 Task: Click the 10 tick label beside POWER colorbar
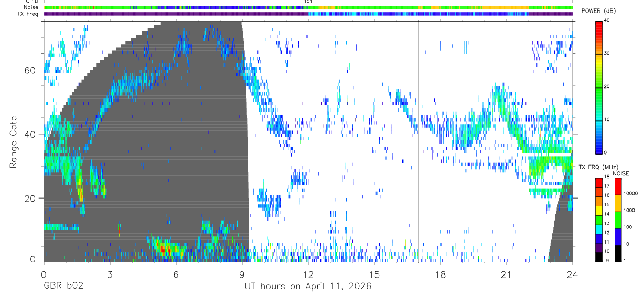(607, 120)
